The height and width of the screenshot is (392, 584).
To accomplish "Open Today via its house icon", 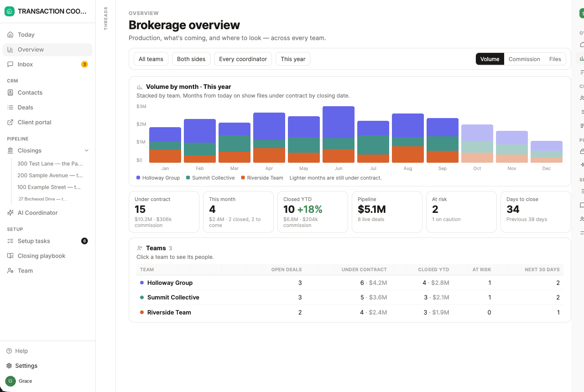I will click(x=10, y=35).
